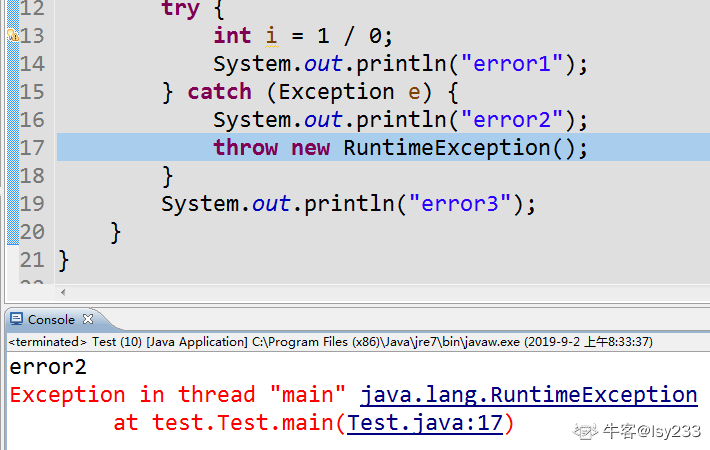
Task: Click the underlined variable i on line 13
Action: (x=271, y=36)
